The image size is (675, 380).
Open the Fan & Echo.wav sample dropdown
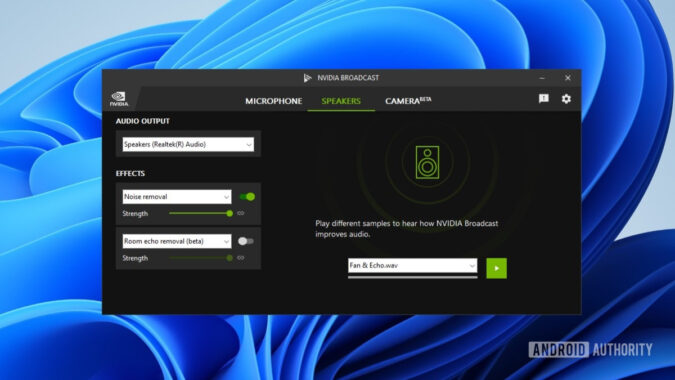point(412,266)
